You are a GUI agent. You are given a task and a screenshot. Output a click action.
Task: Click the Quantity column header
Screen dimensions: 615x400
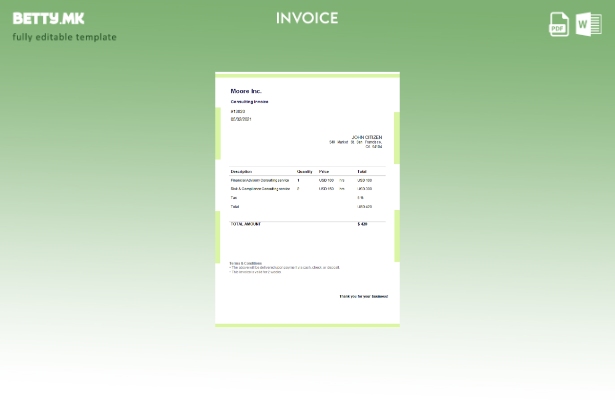(304, 171)
